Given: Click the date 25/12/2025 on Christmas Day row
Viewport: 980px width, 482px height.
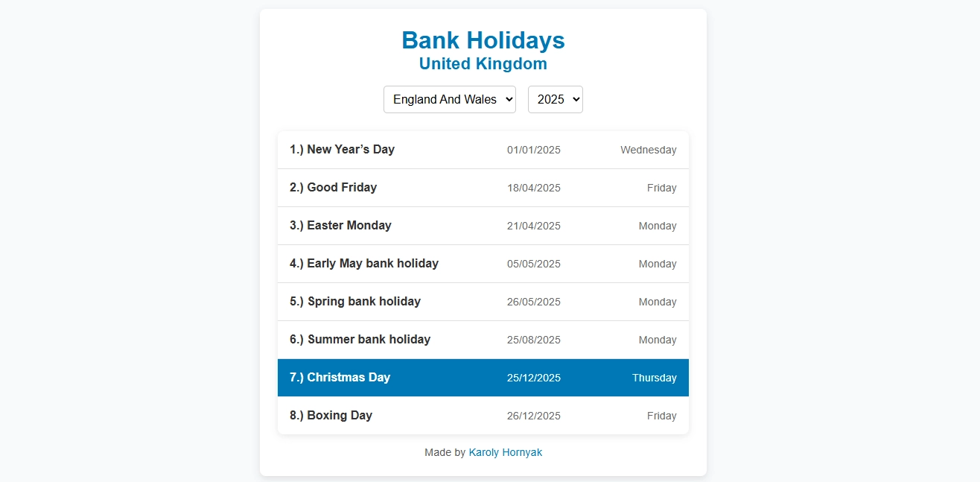Looking at the screenshot, I should click(x=533, y=378).
